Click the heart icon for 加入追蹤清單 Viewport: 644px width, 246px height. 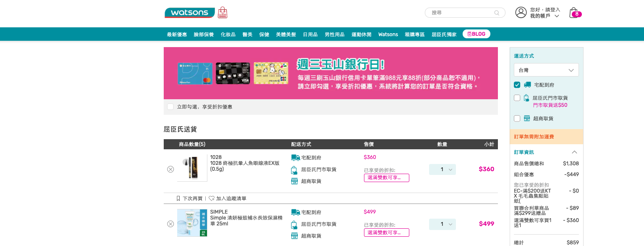[212, 198]
